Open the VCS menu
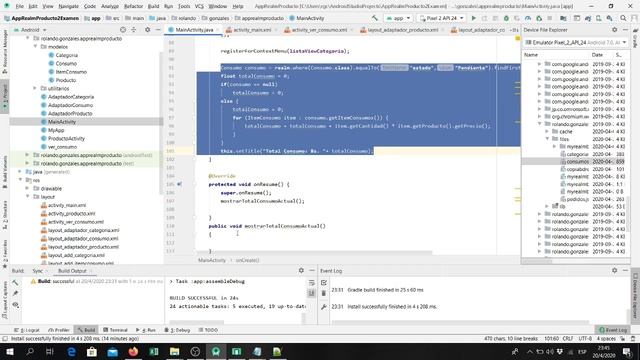This screenshot has width=640, height=360. tap(199, 6)
